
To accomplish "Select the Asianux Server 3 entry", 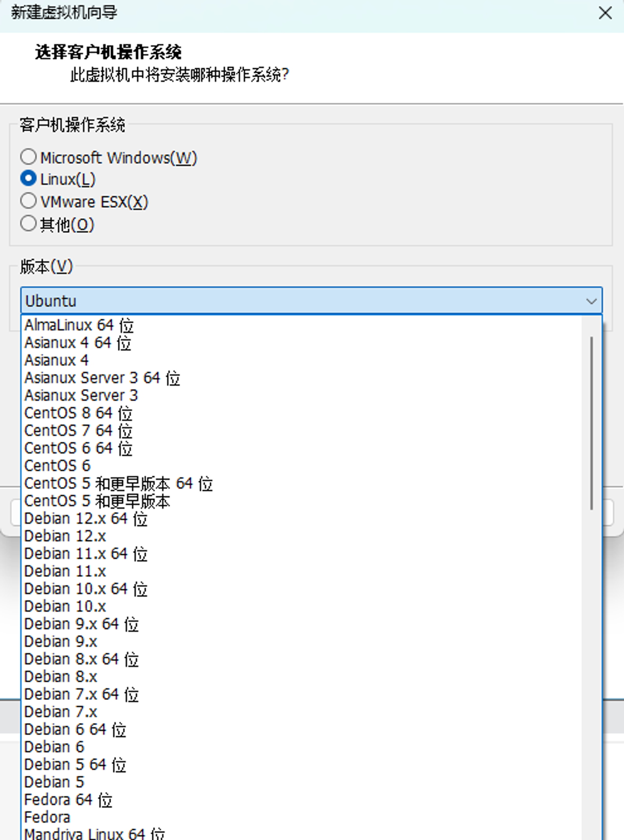I will pos(301,395).
